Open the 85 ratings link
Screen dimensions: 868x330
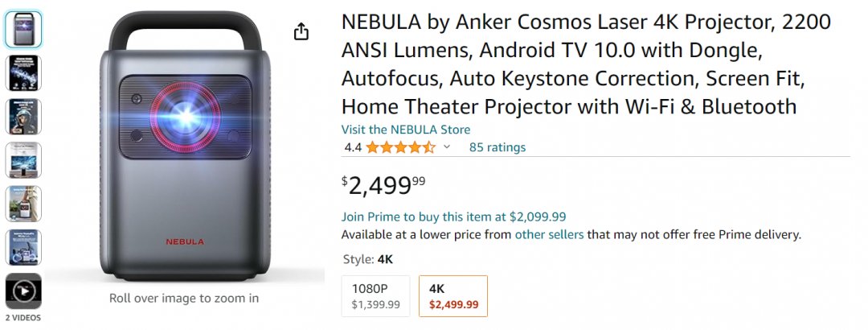coord(497,147)
